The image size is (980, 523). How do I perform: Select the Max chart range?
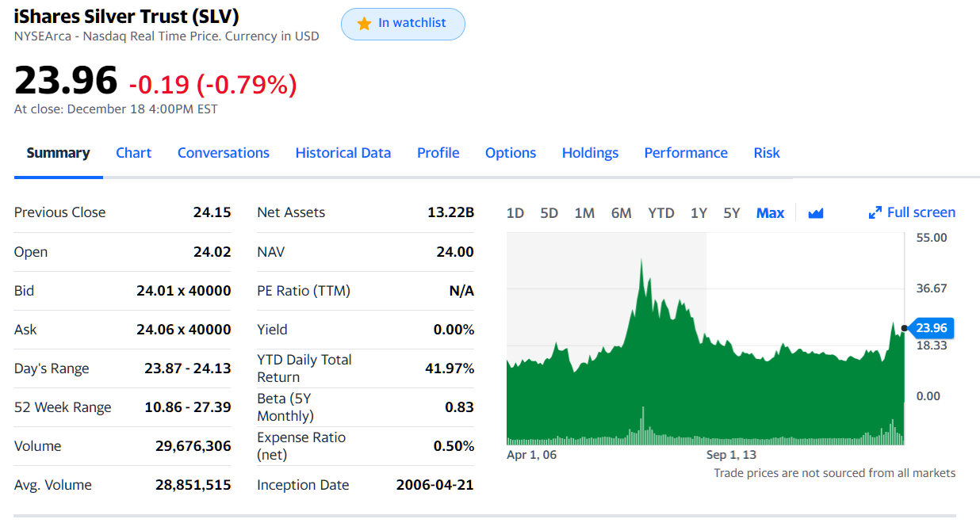pyautogui.click(x=770, y=213)
